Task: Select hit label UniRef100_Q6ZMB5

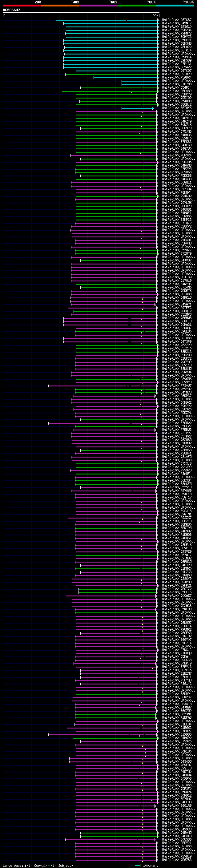Action: coord(176,440)
